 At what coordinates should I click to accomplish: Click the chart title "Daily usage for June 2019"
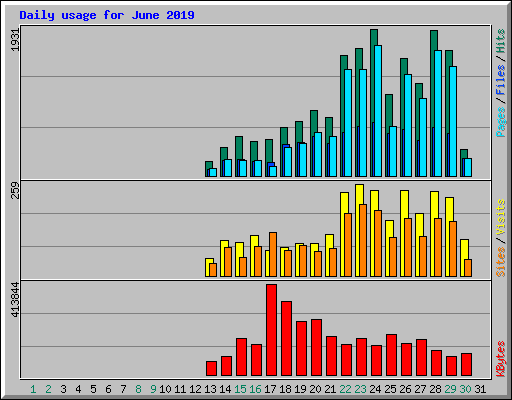pyautogui.click(x=107, y=15)
